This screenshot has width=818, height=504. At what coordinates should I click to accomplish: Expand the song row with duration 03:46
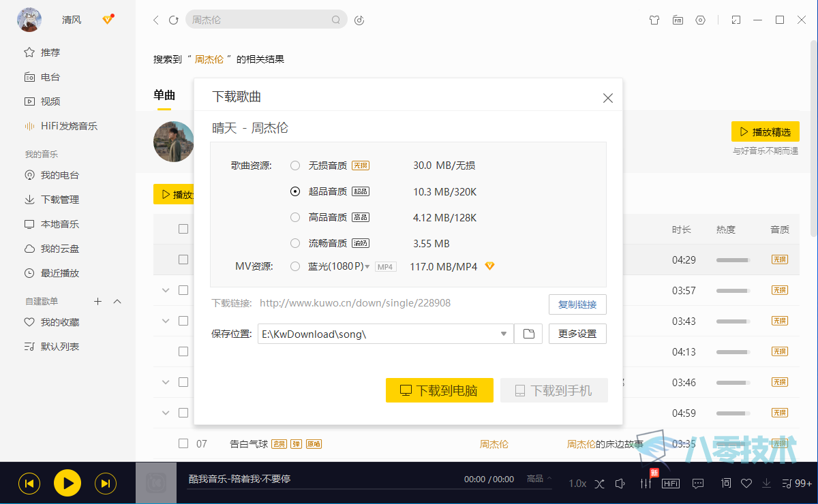coord(165,382)
